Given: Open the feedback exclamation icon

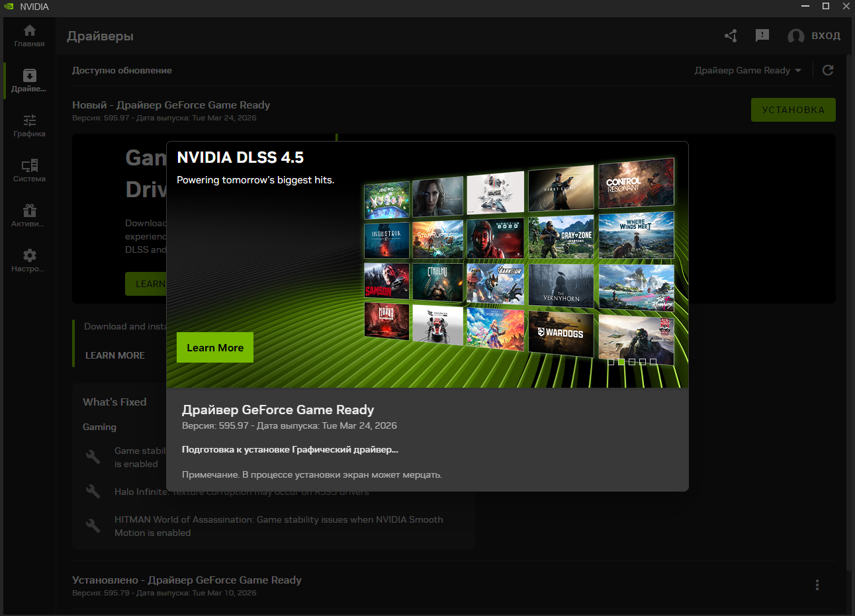Looking at the screenshot, I should click(762, 36).
